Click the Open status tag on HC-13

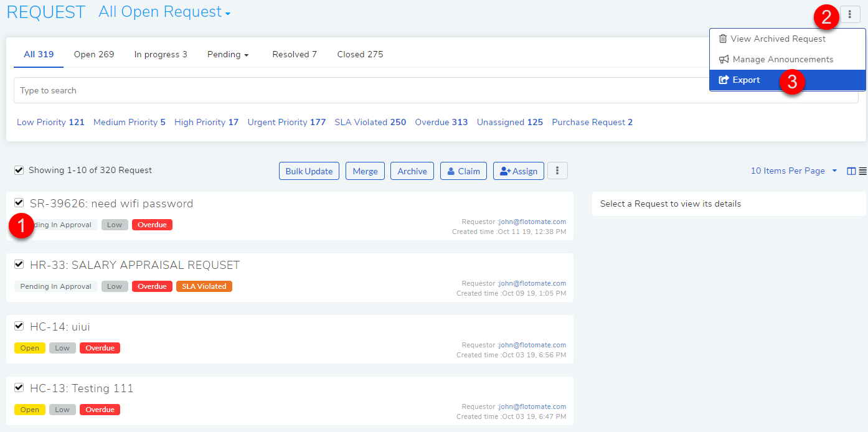30,410
